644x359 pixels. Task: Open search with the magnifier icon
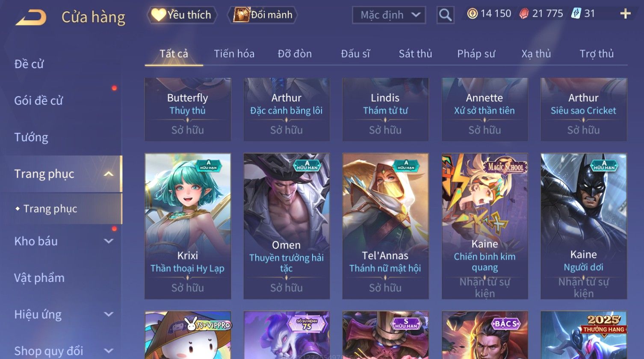[445, 15]
